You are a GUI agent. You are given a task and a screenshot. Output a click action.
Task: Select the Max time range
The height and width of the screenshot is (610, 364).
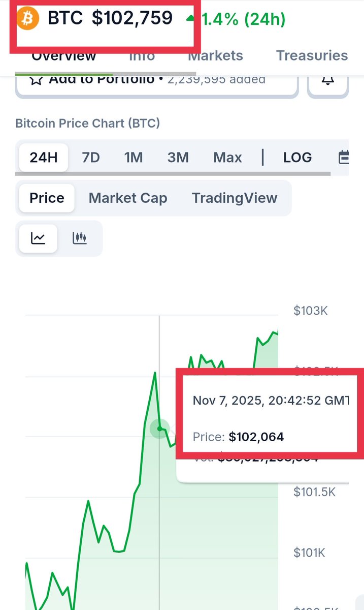click(x=227, y=157)
